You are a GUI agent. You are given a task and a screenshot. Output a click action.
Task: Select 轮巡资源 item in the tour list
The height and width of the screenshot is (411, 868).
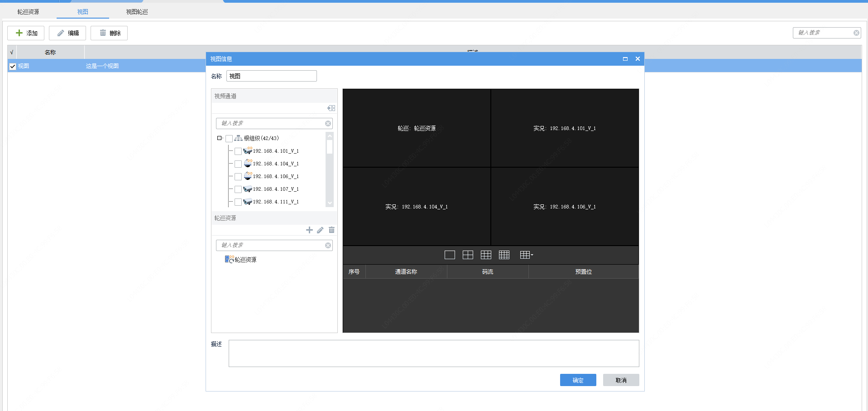241,260
